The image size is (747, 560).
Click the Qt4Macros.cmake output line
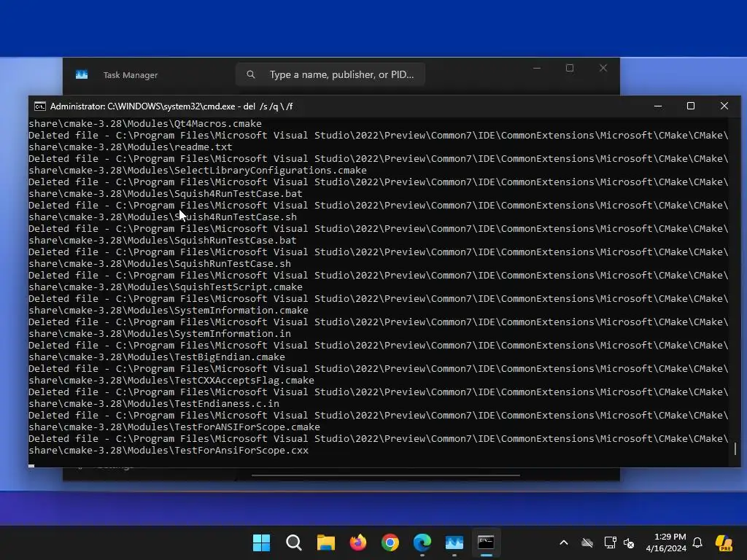[x=145, y=123]
